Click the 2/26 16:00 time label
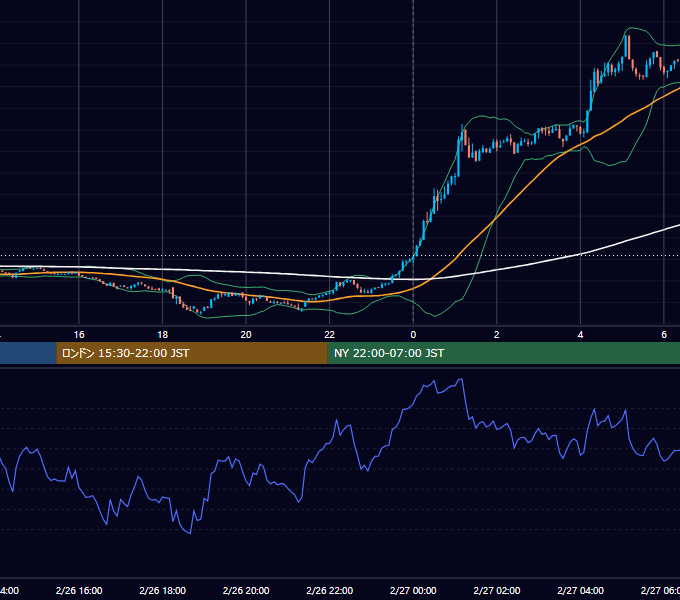Image resolution: width=680 pixels, height=600 pixels. [x=79, y=590]
